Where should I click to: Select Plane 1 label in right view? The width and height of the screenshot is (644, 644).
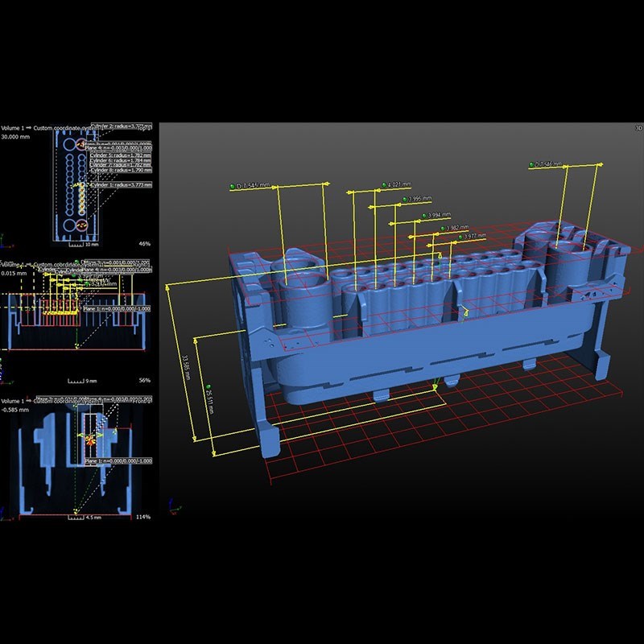pos(117,308)
